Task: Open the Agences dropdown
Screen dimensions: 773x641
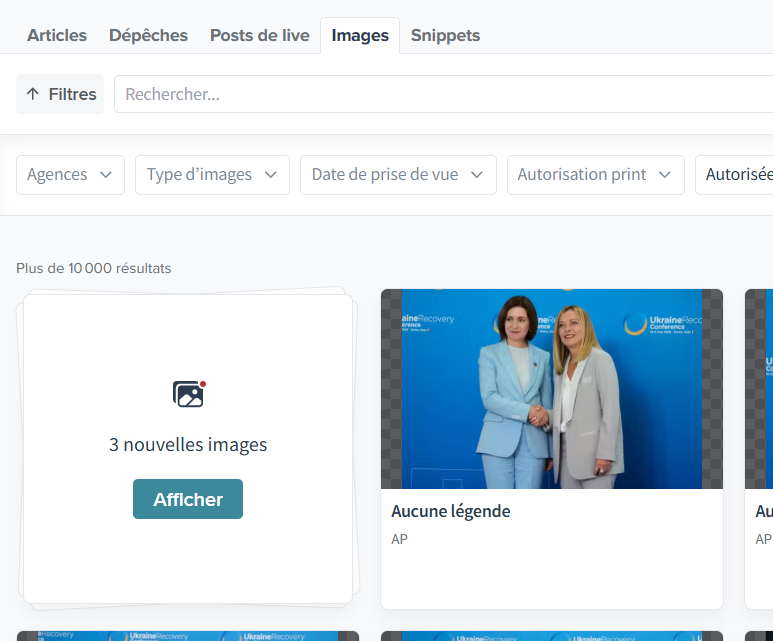Action: pyautogui.click(x=70, y=175)
